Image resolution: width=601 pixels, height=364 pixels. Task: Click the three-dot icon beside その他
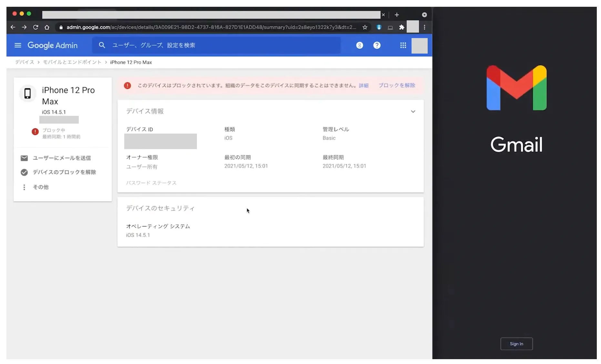click(x=24, y=187)
